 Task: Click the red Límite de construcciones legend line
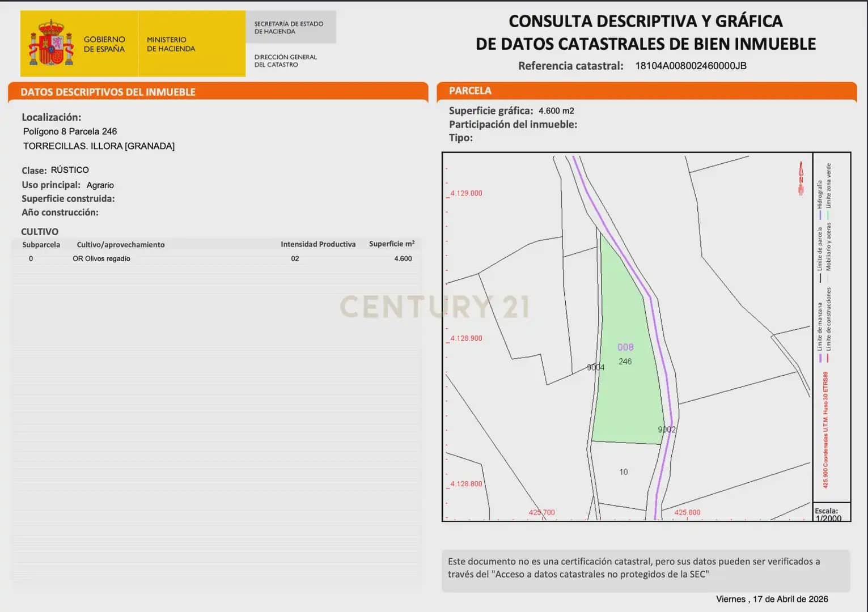click(x=828, y=358)
